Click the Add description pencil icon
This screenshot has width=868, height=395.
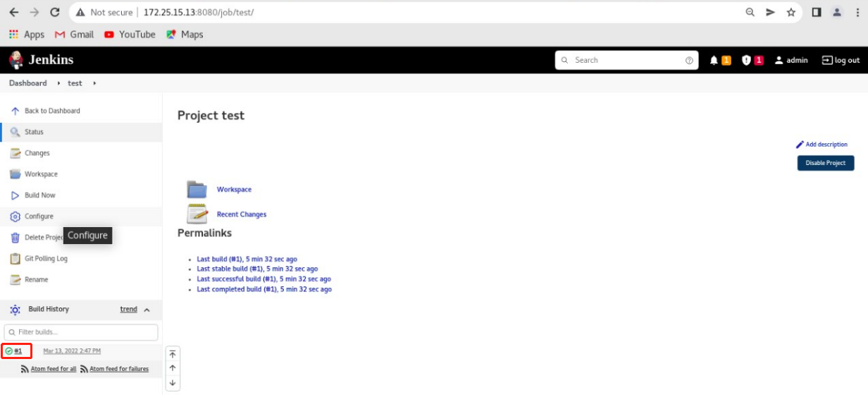[800, 145]
